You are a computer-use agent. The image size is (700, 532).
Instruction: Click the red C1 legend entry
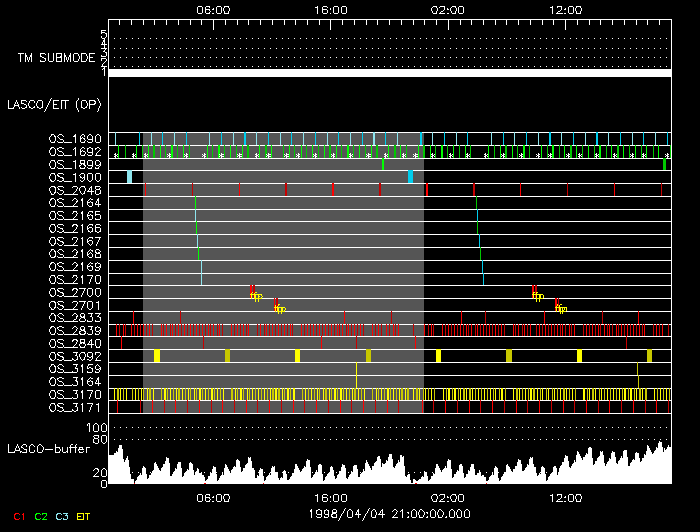19,516
